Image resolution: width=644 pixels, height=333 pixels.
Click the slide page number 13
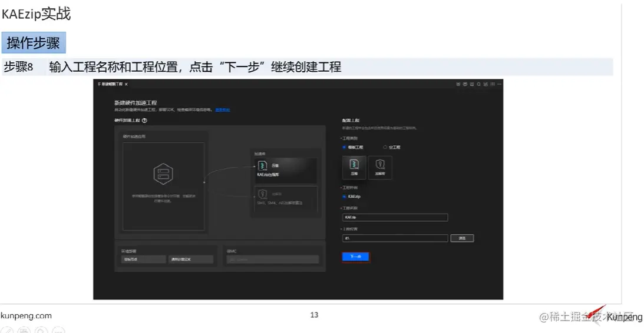click(x=314, y=315)
